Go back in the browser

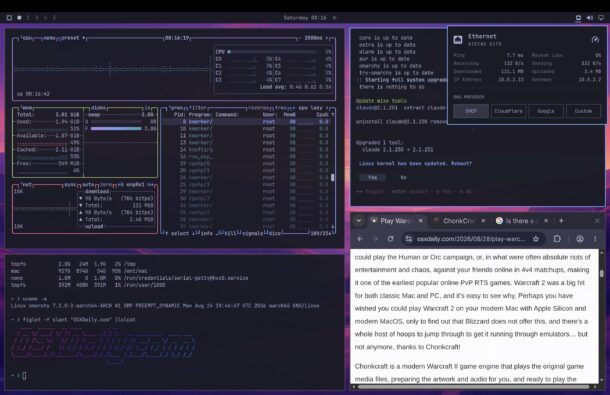(361, 239)
